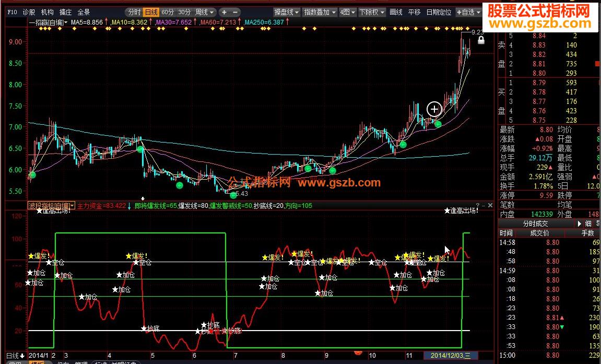Close the 波段指标 indicator sub-panel
The width and height of the screenshot is (601, 364).
coord(490,205)
